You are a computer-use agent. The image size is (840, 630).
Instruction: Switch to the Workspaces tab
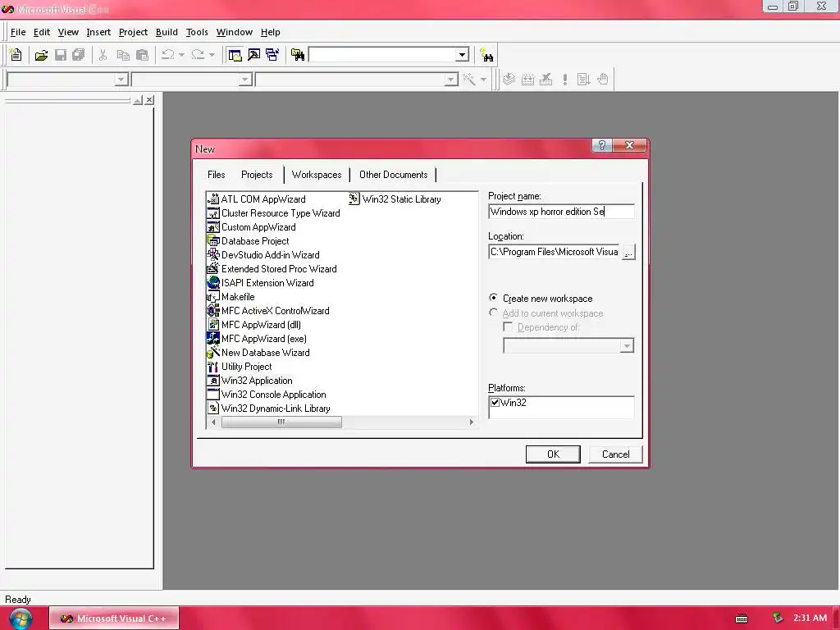(317, 175)
